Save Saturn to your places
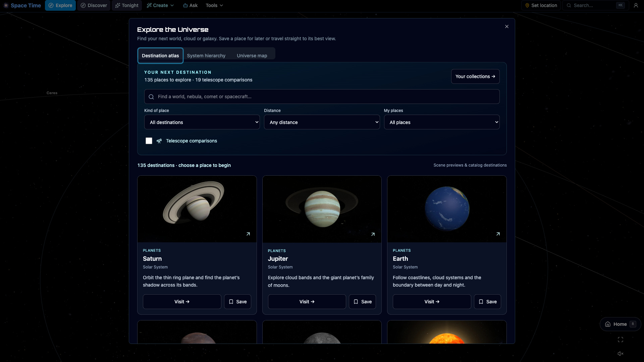 click(237, 302)
